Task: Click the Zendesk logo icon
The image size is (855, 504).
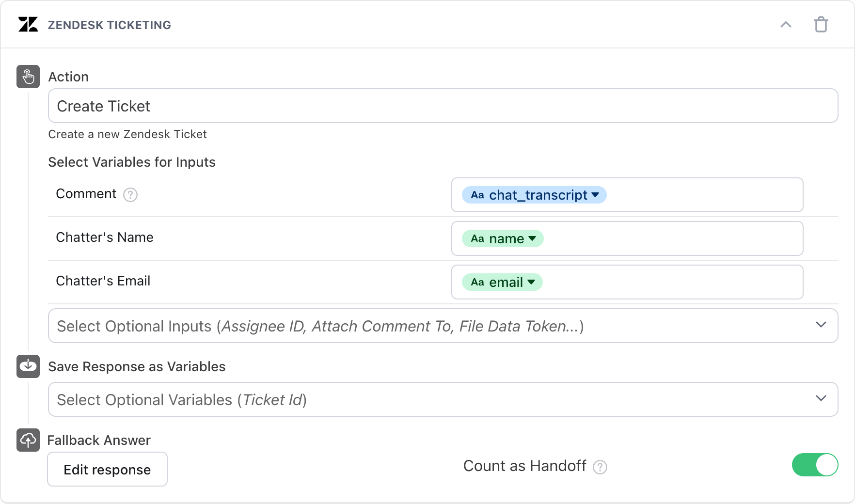Action: pyautogui.click(x=28, y=24)
